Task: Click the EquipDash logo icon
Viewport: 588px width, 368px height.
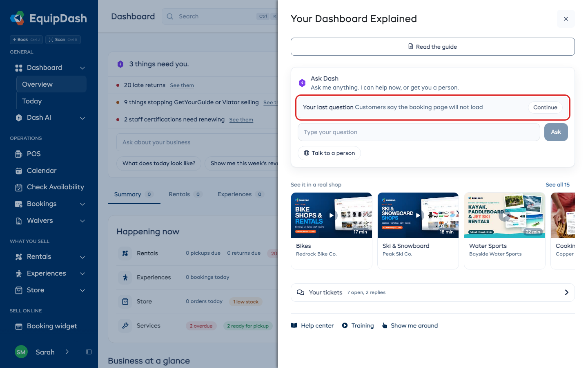Action: pyautogui.click(x=17, y=18)
